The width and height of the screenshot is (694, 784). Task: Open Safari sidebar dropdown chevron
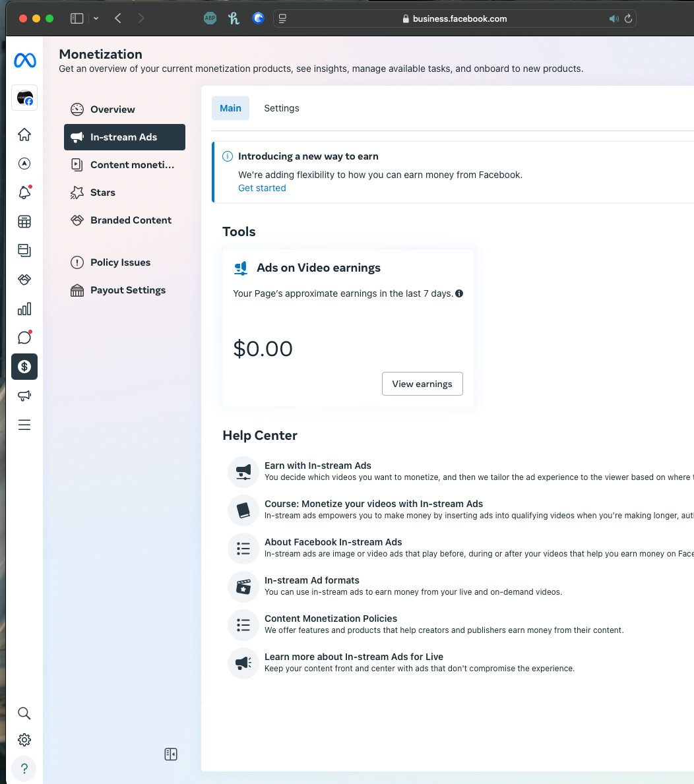tap(96, 18)
